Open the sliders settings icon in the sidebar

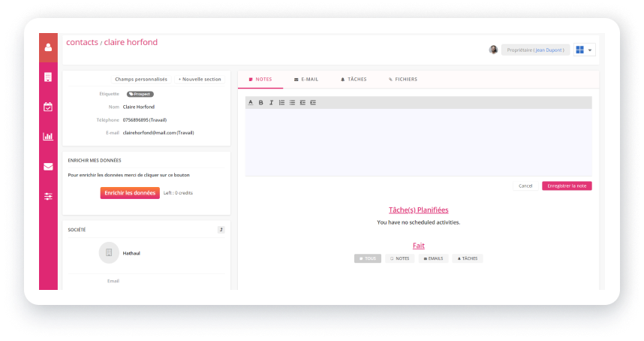(x=48, y=196)
